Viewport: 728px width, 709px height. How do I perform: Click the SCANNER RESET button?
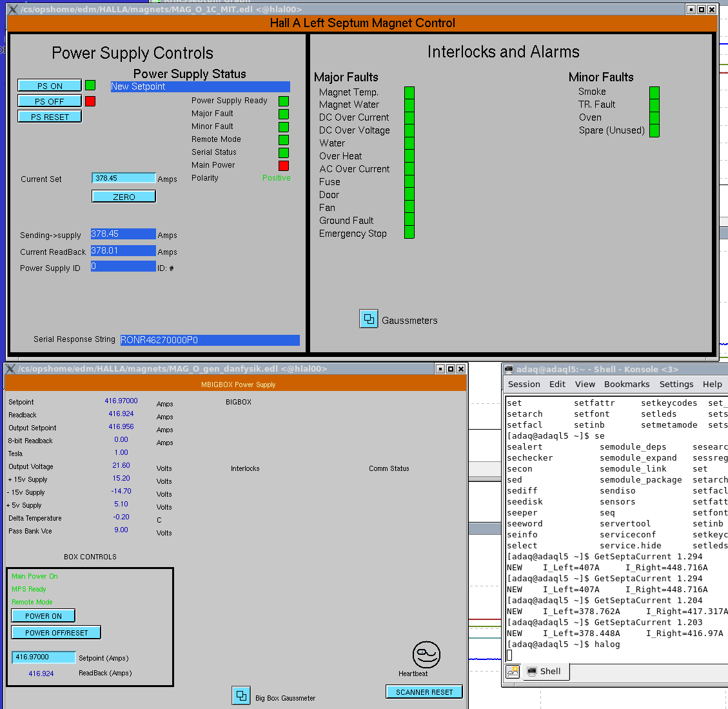[x=424, y=692]
